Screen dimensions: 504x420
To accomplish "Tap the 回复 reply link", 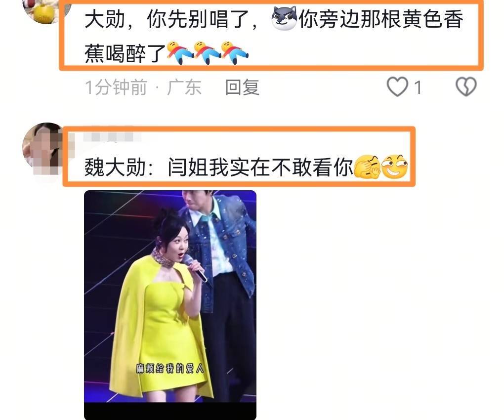I will pos(242,87).
